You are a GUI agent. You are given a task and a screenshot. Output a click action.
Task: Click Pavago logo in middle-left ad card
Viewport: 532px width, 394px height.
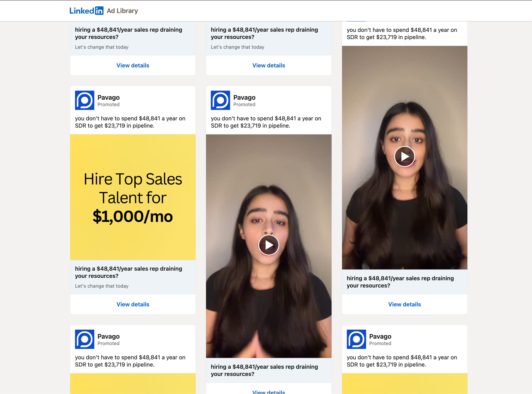85,100
